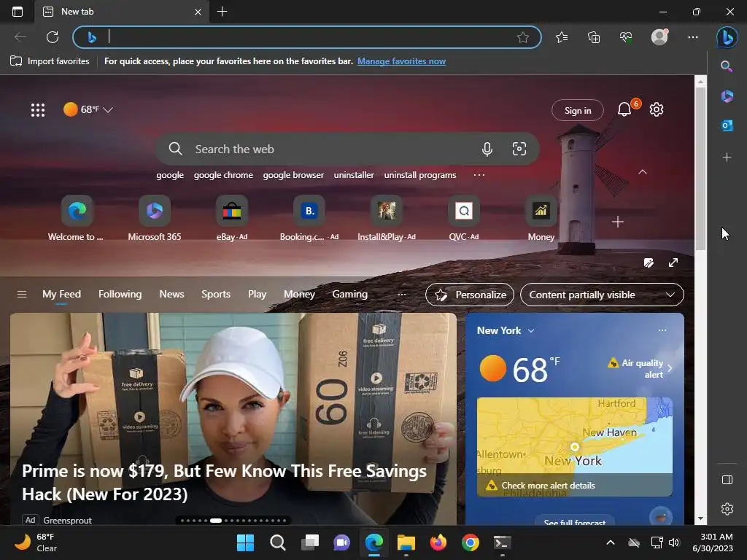
Task: Open Collections toolbar icon
Action: [594, 37]
